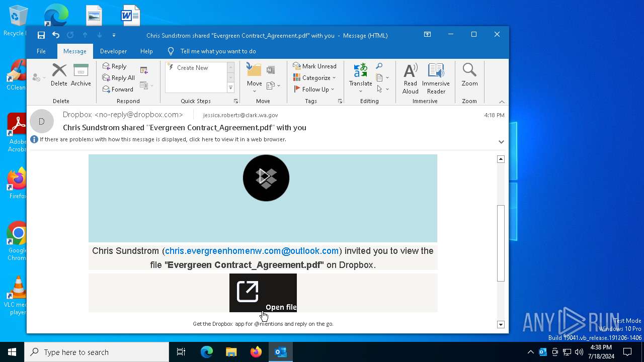Collapse the ribbon with the chevron
644x362 pixels.
[x=502, y=102]
